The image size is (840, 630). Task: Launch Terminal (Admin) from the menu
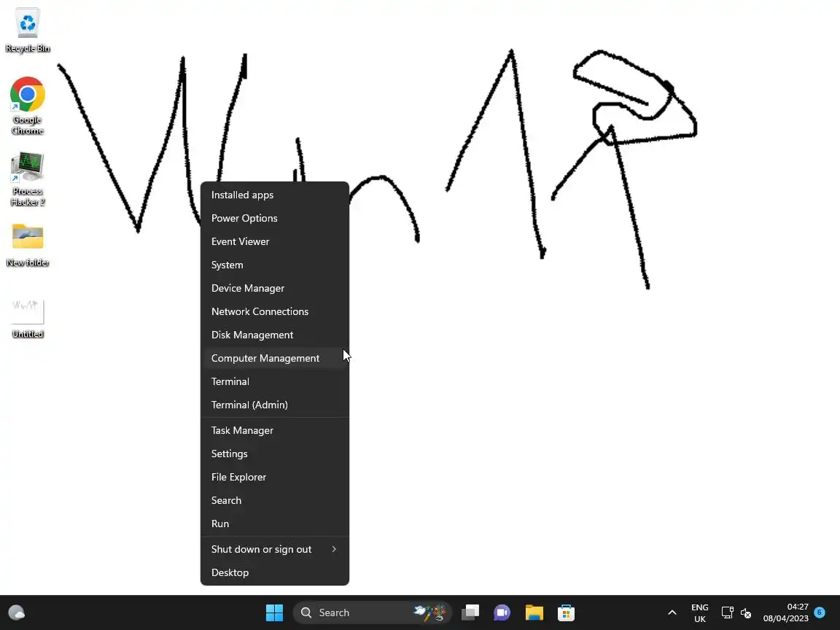[x=275, y=405]
